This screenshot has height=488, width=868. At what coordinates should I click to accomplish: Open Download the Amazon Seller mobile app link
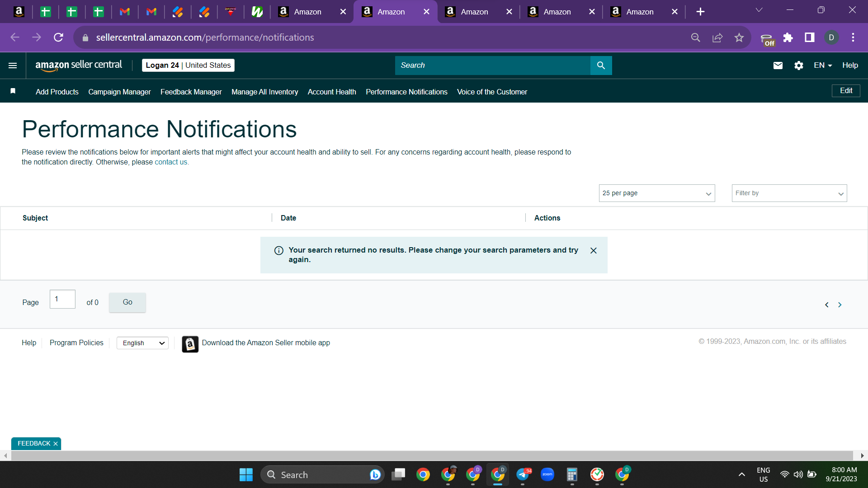coord(266,343)
